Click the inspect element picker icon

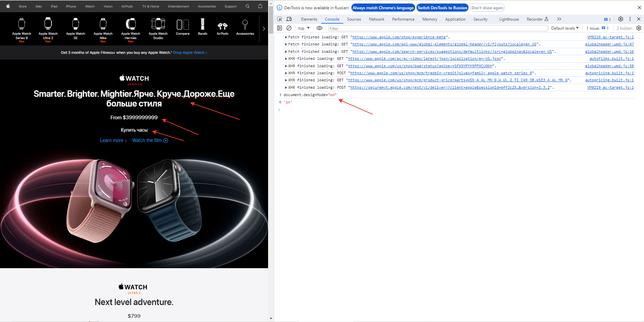279,19
